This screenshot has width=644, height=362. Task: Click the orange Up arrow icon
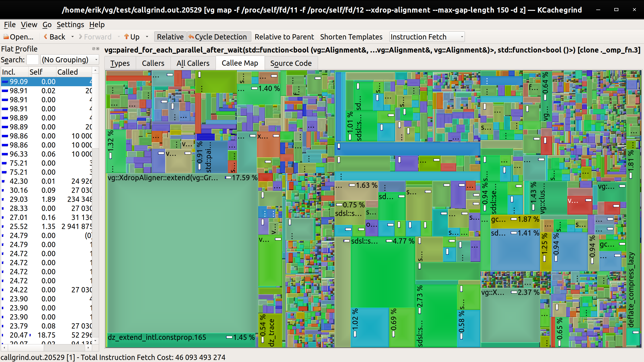[127, 37]
